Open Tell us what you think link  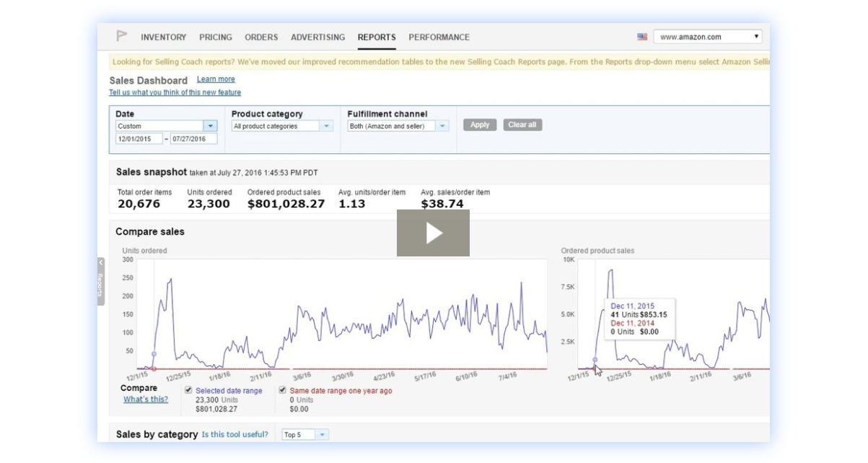175,92
